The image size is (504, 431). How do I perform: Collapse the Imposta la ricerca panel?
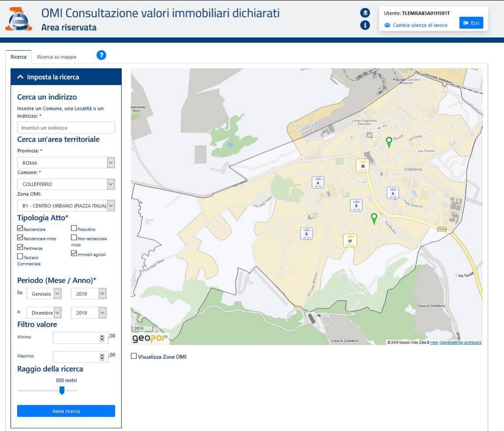tap(66, 77)
